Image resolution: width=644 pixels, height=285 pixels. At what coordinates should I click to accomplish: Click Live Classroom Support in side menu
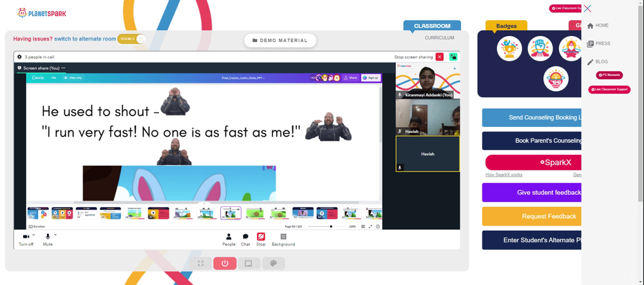point(609,90)
